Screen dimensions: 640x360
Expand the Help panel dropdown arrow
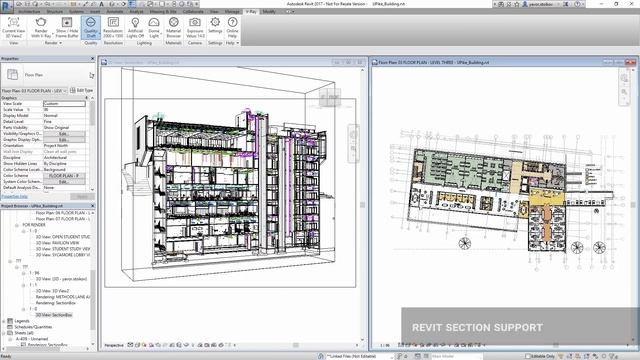238,43
